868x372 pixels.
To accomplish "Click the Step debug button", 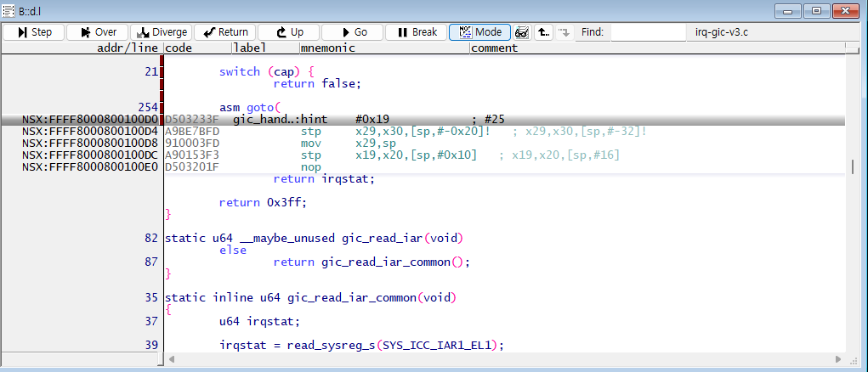I will [x=34, y=32].
